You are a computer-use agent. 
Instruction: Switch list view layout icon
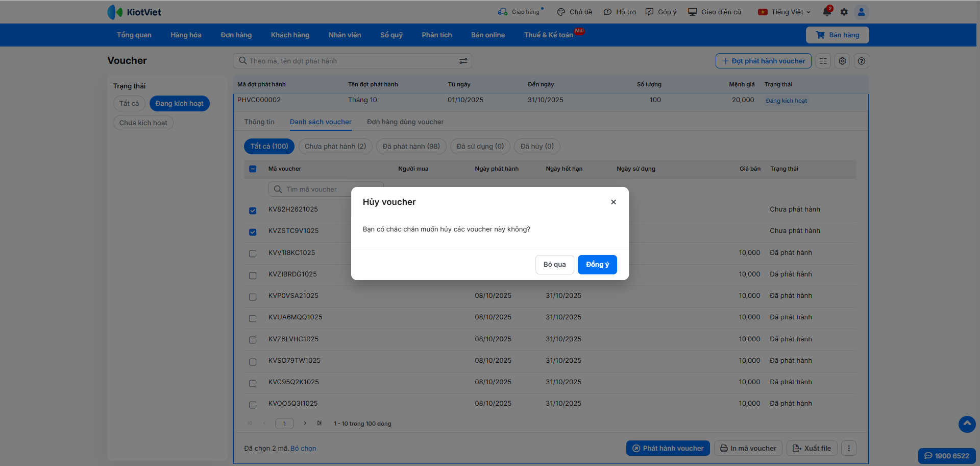point(823,61)
